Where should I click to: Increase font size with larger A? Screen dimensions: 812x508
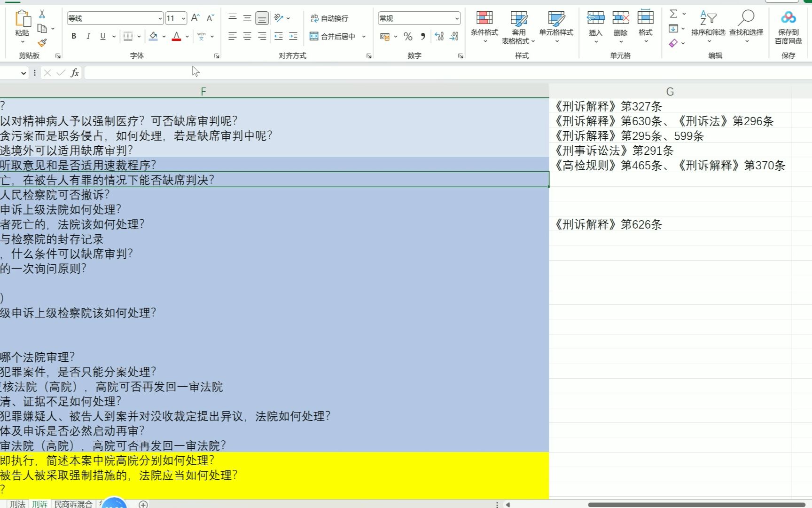(x=195, y=18)
